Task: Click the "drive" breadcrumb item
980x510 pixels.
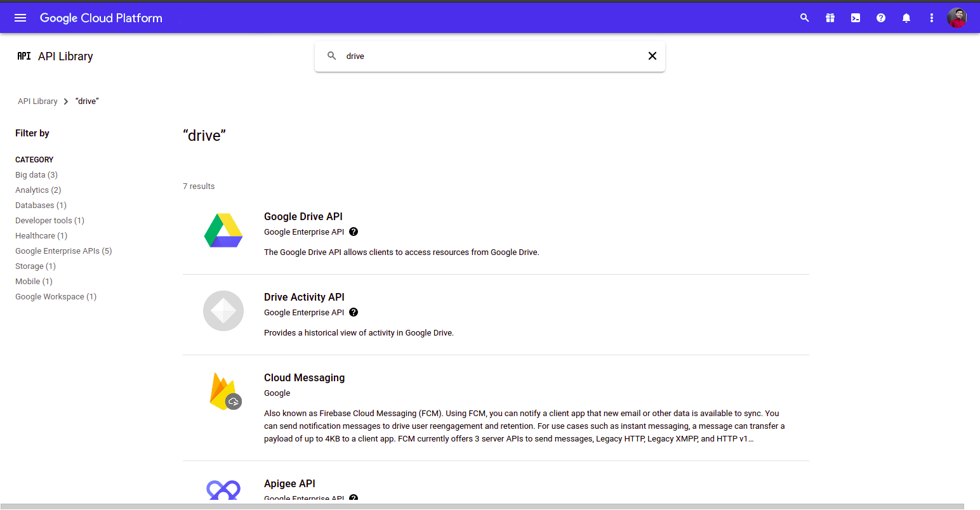Action: point(87,101)
